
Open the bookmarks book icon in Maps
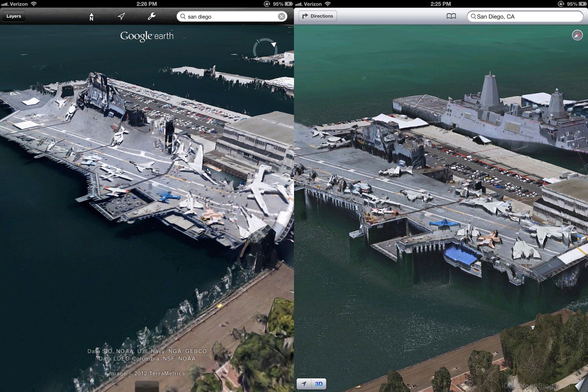pos(451,16)
